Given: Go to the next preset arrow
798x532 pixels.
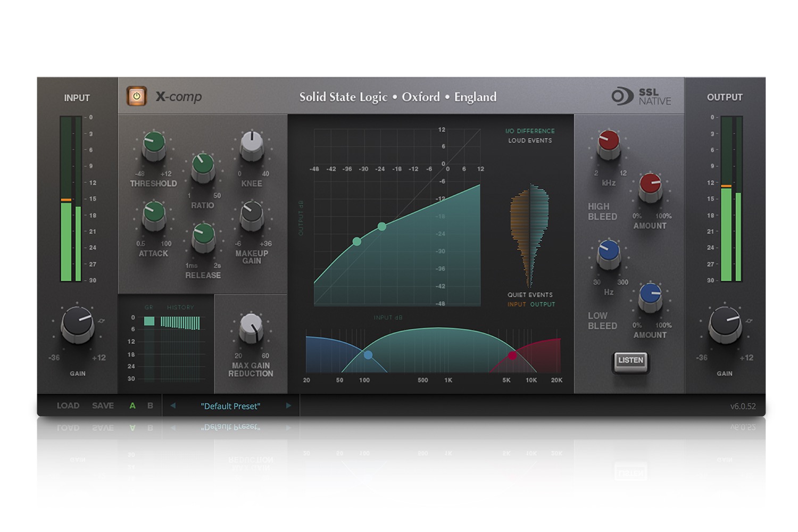Looking at the screenshot, I should point(288,405).
